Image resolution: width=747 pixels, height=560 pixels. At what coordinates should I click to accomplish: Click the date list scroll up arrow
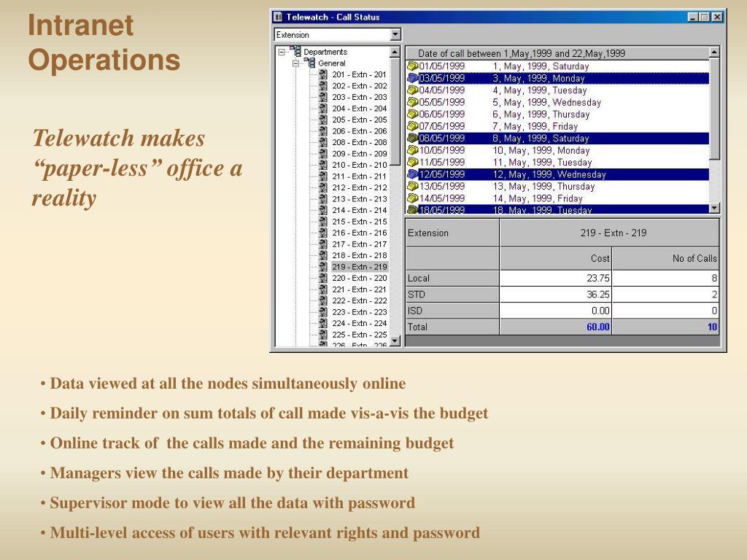(714, 52)
